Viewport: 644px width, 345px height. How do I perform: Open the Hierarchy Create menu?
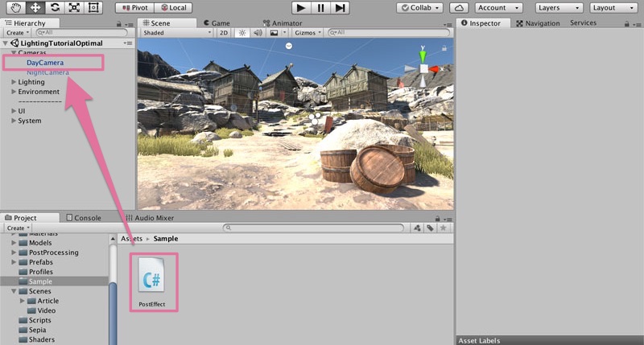tap(18, 32)
